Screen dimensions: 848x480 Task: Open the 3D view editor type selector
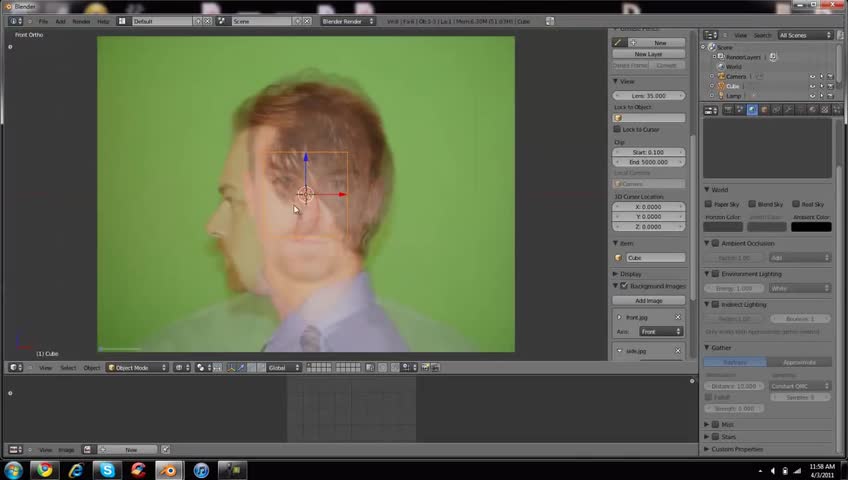pos(16,368)
